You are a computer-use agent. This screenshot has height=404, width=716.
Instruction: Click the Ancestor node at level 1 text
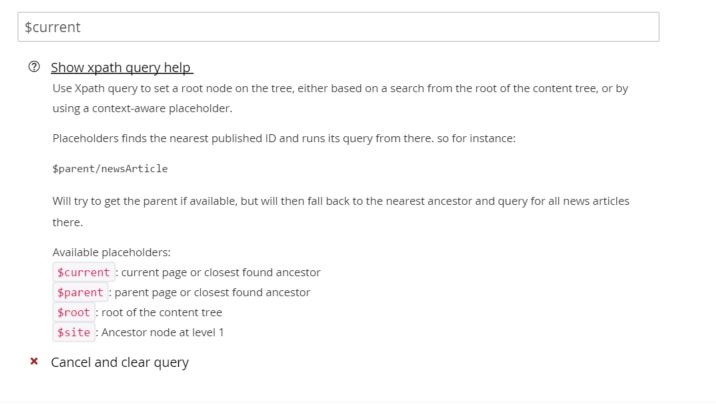tap(163, 332)
